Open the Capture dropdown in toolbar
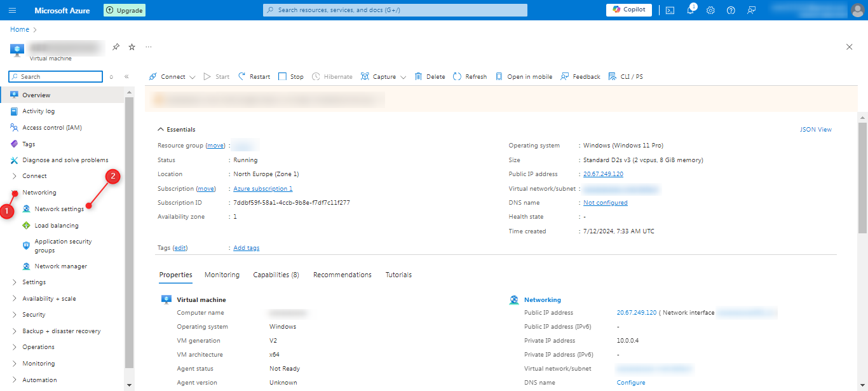Screen dimensions: 868x391 pyautogui.click(x=383, y=76)
